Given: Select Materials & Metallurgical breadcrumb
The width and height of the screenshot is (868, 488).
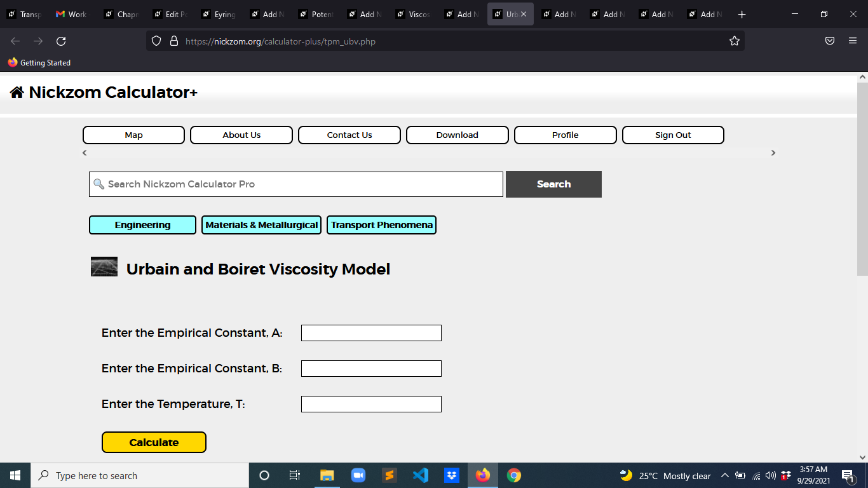Looking at the screenshot, I should [x=261, y=225].
